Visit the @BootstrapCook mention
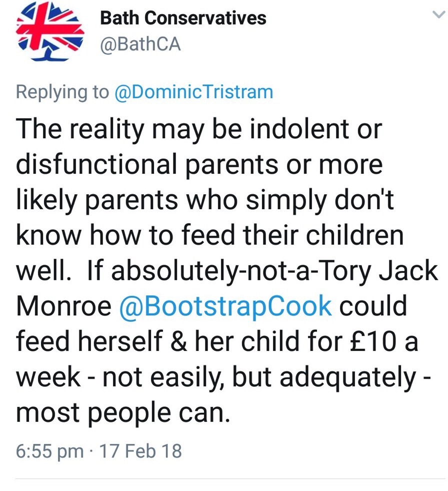 tap(225, 306)
